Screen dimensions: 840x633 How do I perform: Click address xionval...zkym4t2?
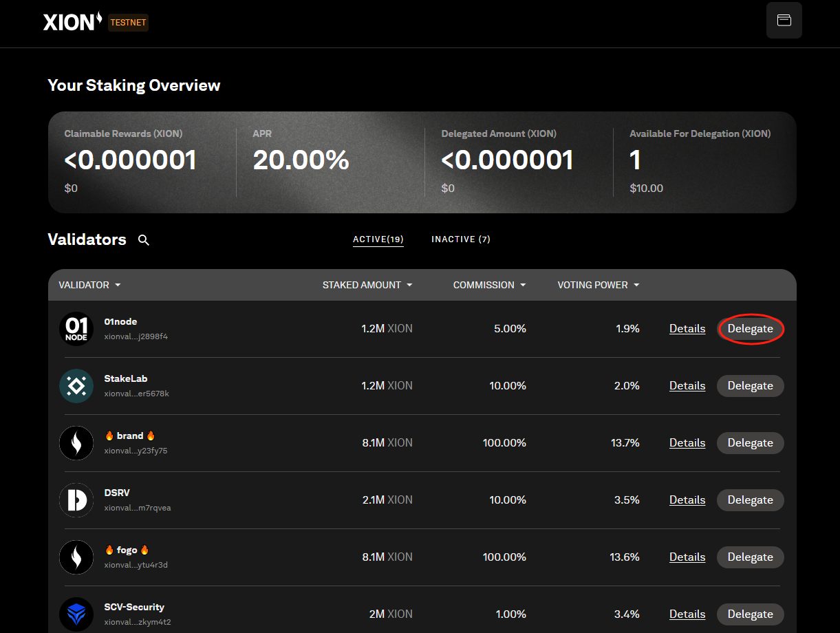click(x=138, y=623)
